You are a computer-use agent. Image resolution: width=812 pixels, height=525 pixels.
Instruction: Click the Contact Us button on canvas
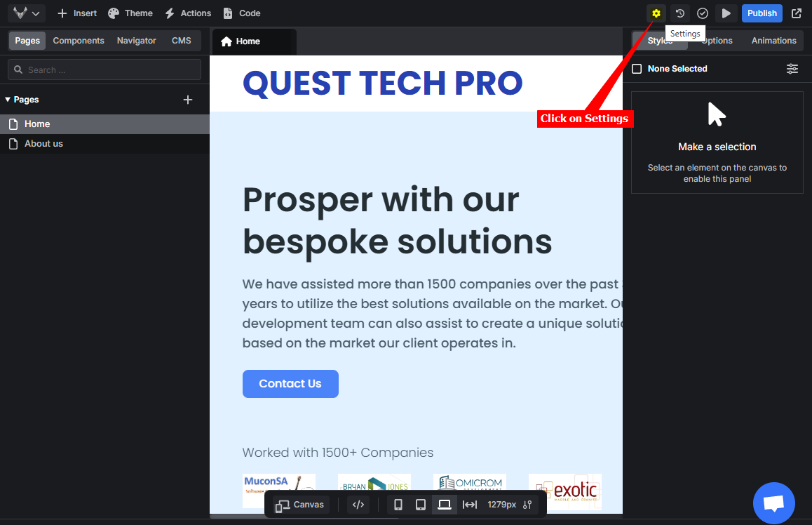[290, 383]
